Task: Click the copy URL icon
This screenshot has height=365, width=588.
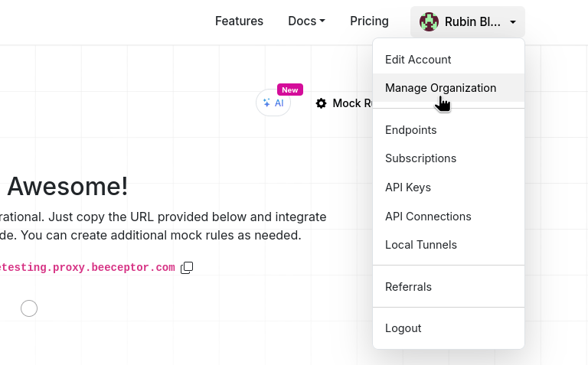Action: tap(187, 268)
